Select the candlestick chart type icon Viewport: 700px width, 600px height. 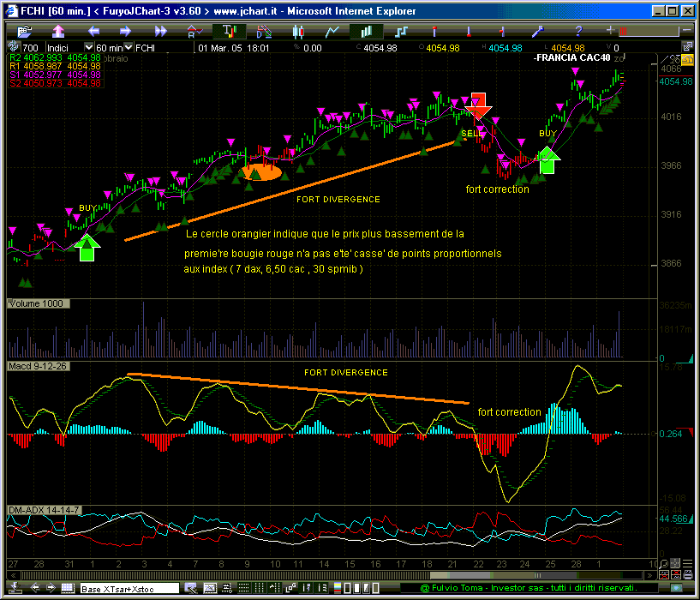pos(299,32)
